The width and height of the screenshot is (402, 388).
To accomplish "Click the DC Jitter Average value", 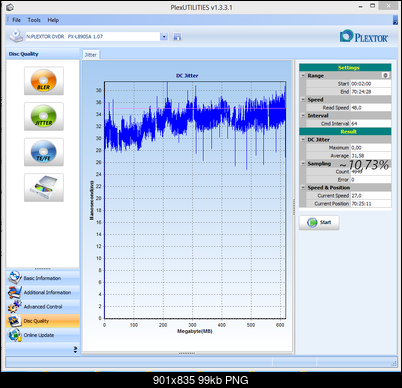I will pyautogui.click(x=371, y=156).
